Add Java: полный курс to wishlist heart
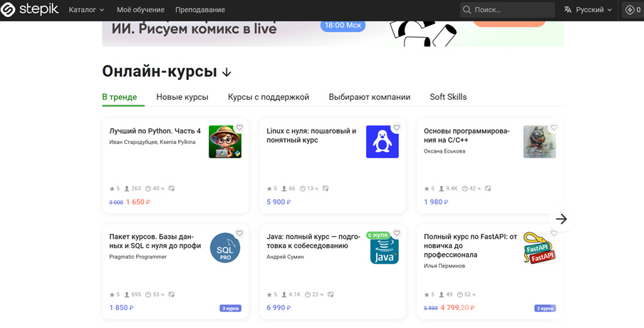Viewport: 644px width, 328px height. (397, 233)
